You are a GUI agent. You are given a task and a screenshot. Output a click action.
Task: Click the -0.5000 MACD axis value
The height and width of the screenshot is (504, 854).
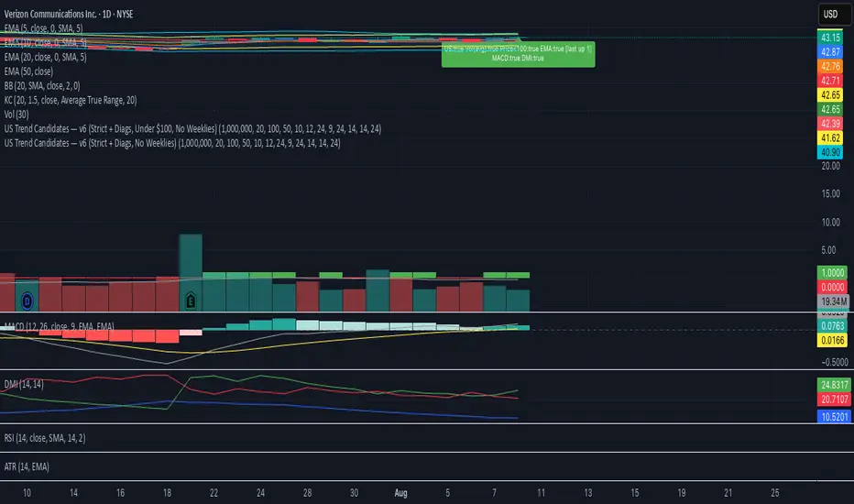click(834, 362)
